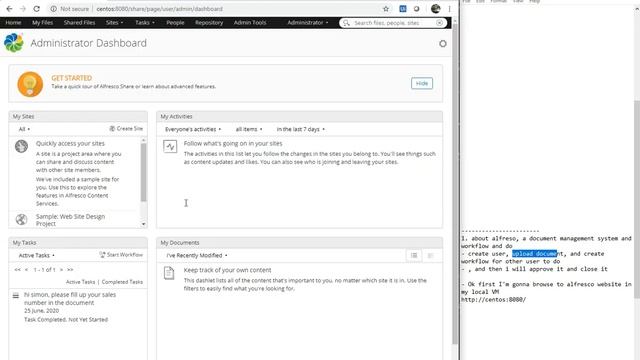
Task: Click the Get Started lightbulb icon
Action: click(30, 84)
